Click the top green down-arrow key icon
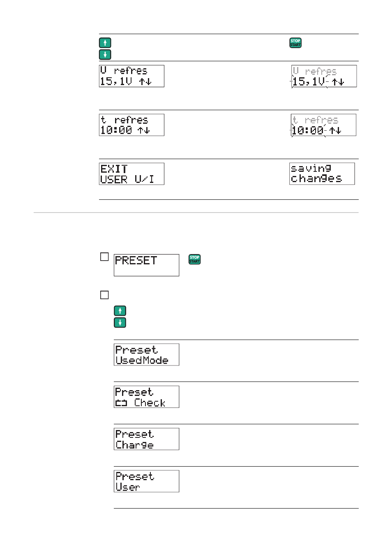The height and width of the screenshot is (555, 392). click(x=105, y=54)
